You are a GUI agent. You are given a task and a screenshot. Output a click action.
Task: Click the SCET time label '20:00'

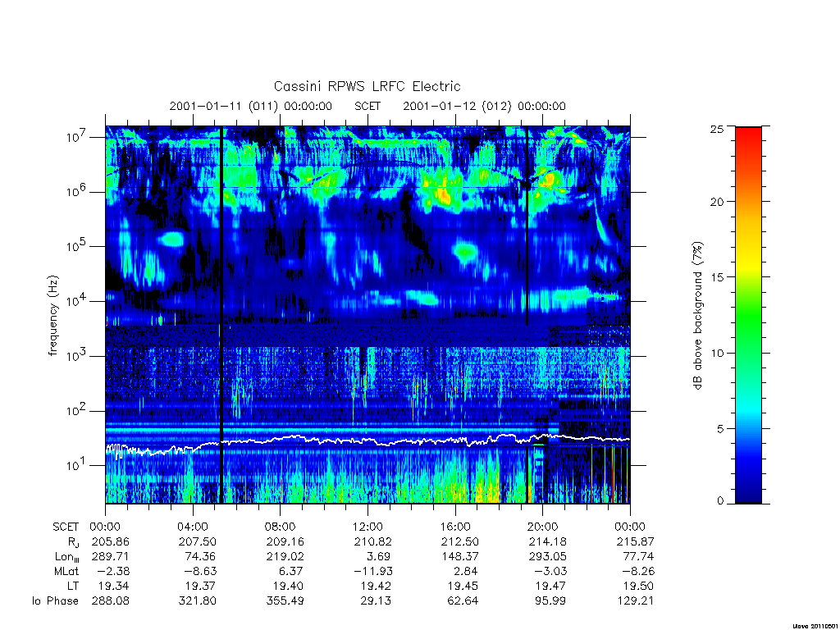coord(542,527)
